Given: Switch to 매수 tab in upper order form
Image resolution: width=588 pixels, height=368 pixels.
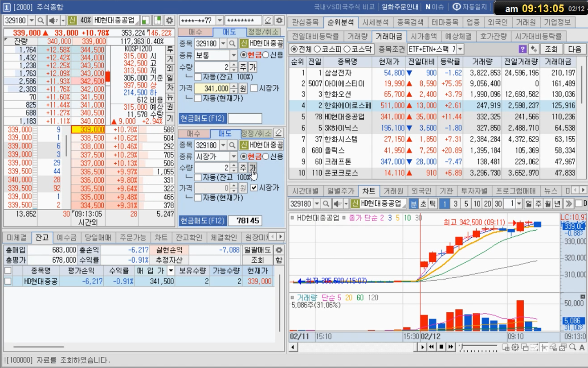Looking at the screenshot, I should point(195,32).
